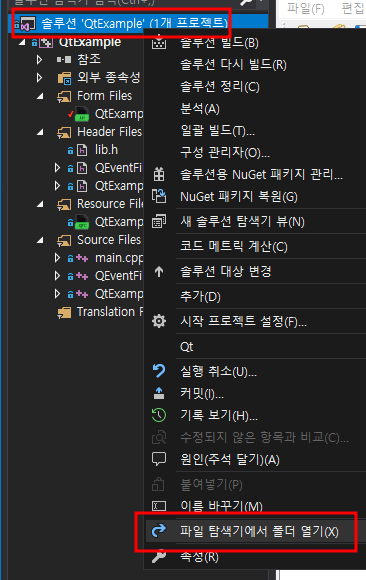Choose 커밋(I)...
This screenshot has width=366, height=580.
(x=202, y=394)
